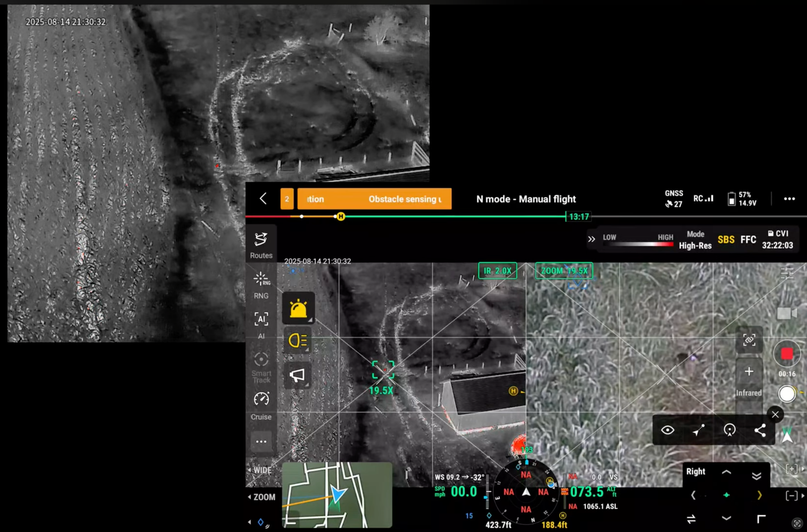Toggle the spotlight headlight icon
This screenshot has width=807, height=532.
(x=298, y=340)
